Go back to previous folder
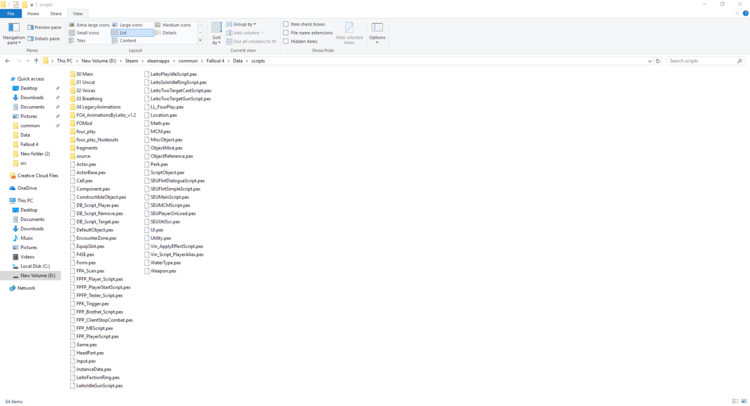750x406 pixels. click(x=7, y=61)
